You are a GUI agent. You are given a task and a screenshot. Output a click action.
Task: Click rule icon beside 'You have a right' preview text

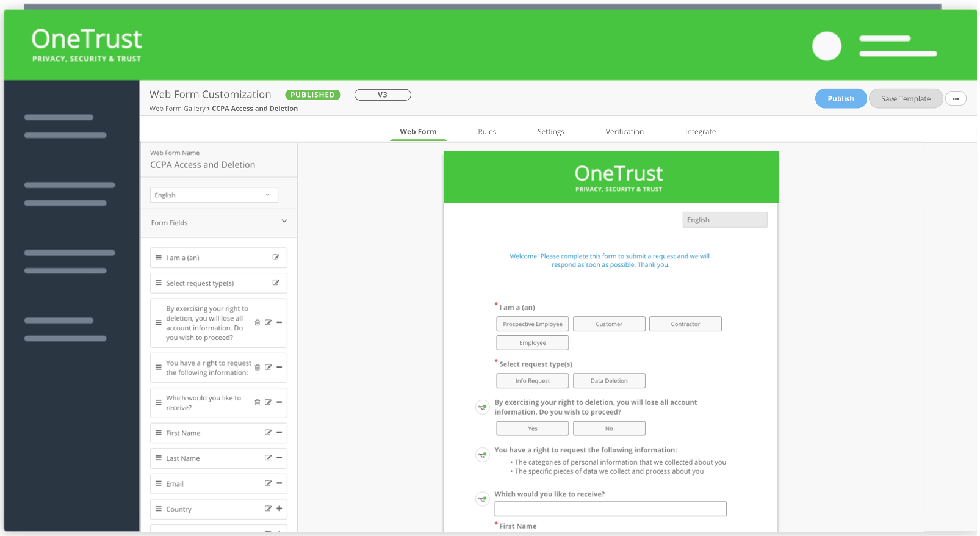[483, 454]
